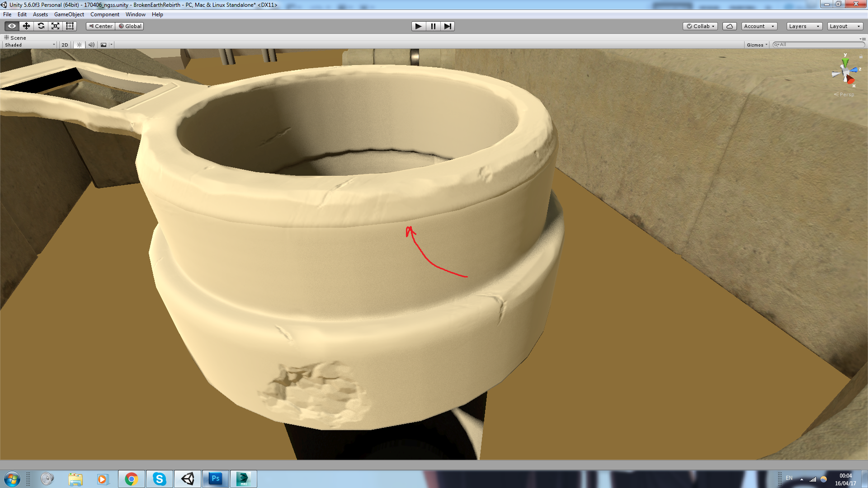
Task: Open the Shaded draw mode dropdown
Action: pos(29,44)
